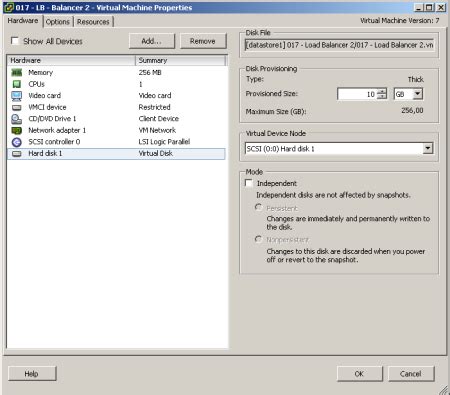Screen dimensions: 450x395
Task: Click the 'LSI Logic Parallel' summary text
Action: pos(164,142)
